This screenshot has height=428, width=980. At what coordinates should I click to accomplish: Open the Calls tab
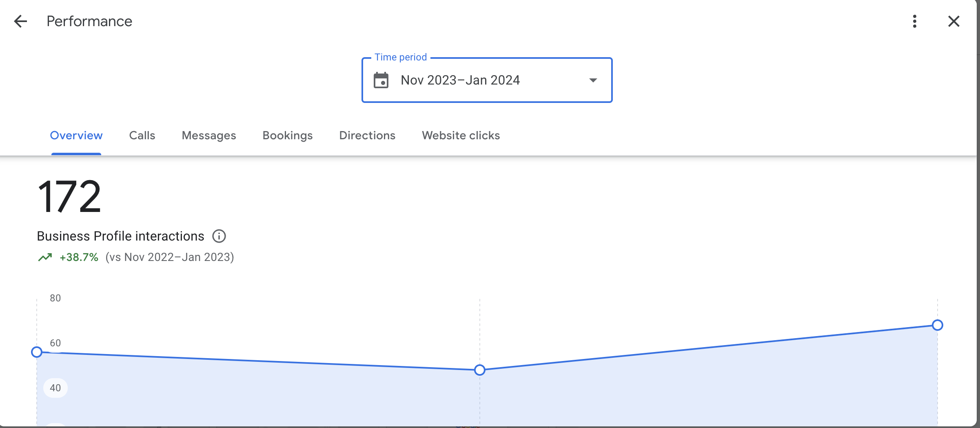tap(142, 136)
